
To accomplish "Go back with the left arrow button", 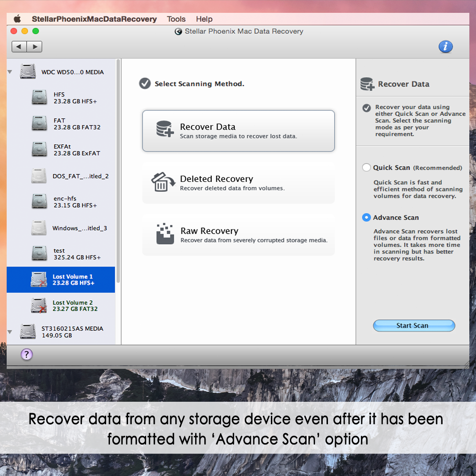I will pyautogui.click(x=19, y=47).
